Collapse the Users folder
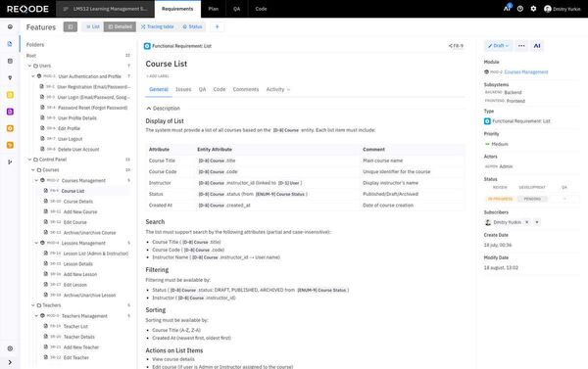The height and width of the screenshot is (369, 588). 29,66
